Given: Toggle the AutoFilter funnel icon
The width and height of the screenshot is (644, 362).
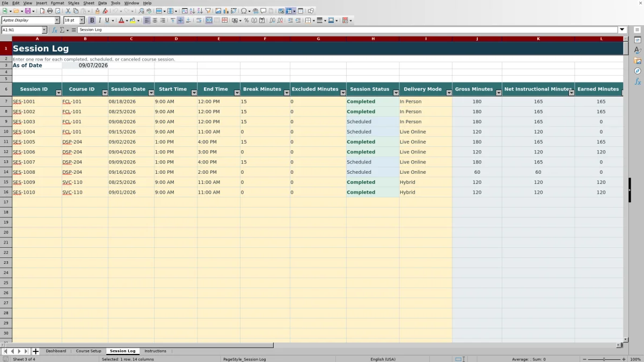Looking at the screenshot, I should click(208, 11).
